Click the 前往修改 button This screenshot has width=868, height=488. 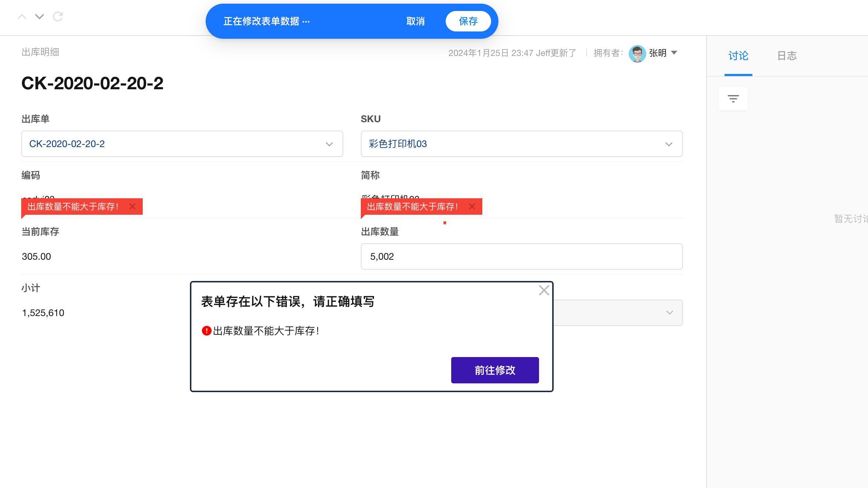click(x=495, y=370)
